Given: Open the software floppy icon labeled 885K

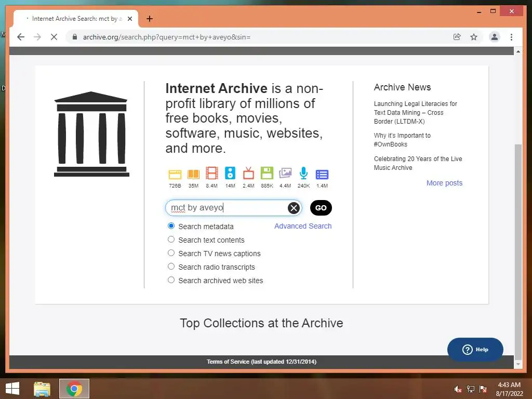Looking at the screenshot, I should 267,173.
